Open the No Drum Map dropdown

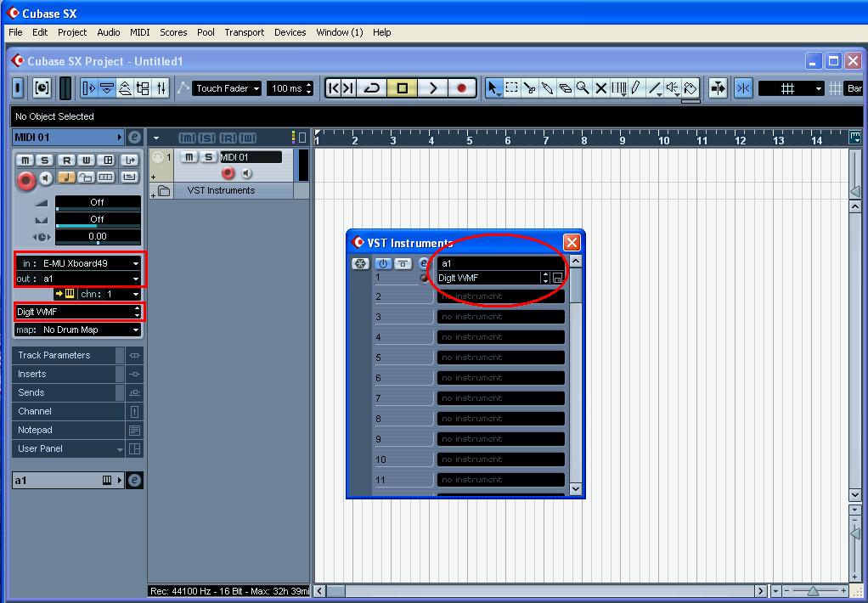[x=78, y=330]
